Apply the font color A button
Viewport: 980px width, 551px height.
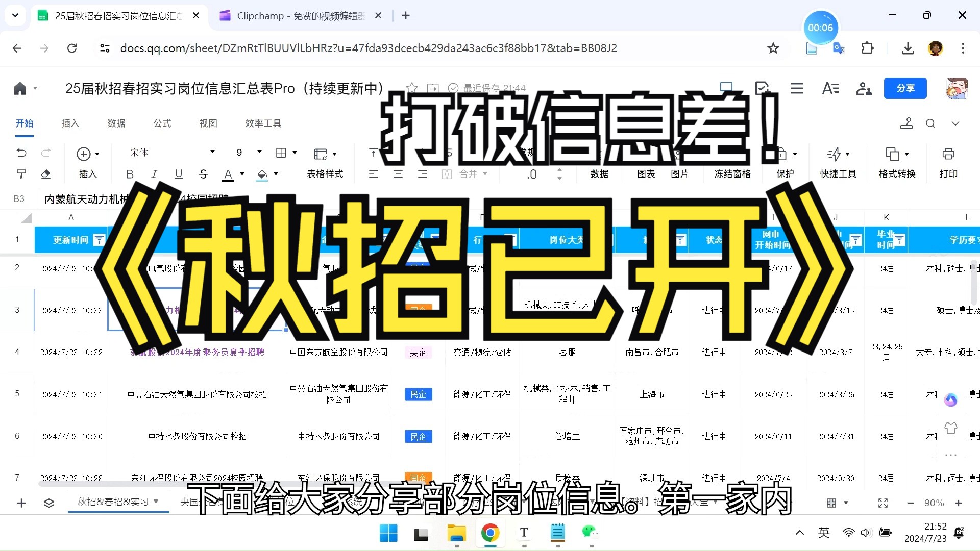tap(228, 174)
